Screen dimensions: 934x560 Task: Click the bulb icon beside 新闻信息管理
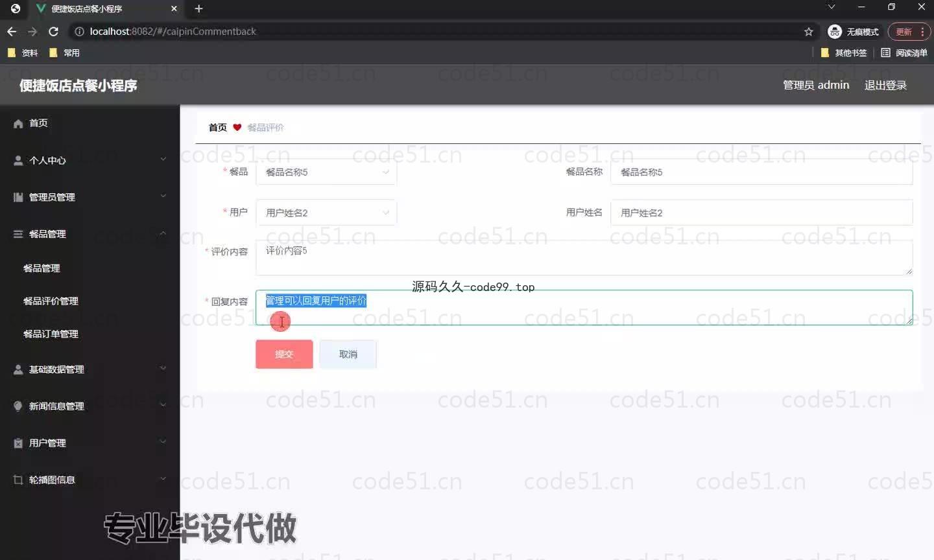coord(18,406)
